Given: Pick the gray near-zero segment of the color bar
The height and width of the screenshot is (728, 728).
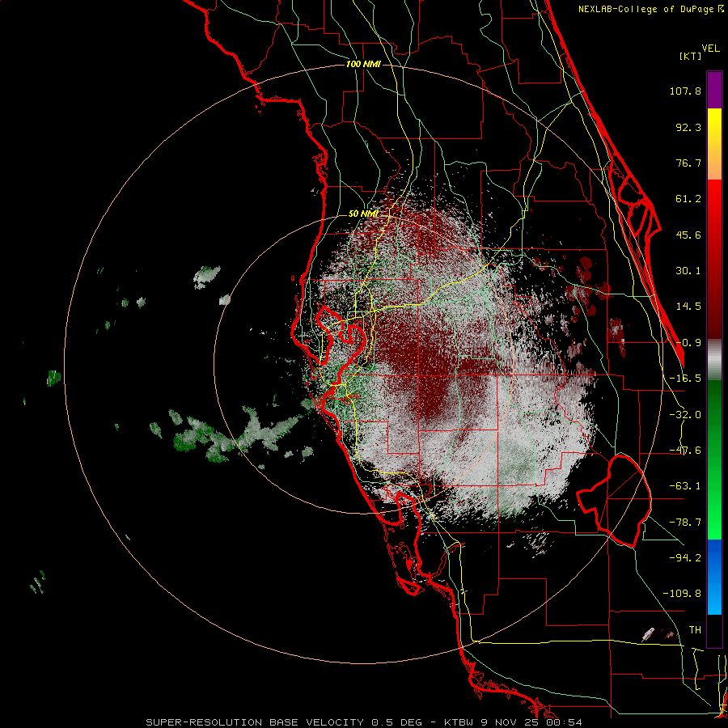Looking at the screenshot, I should point(714,360).
